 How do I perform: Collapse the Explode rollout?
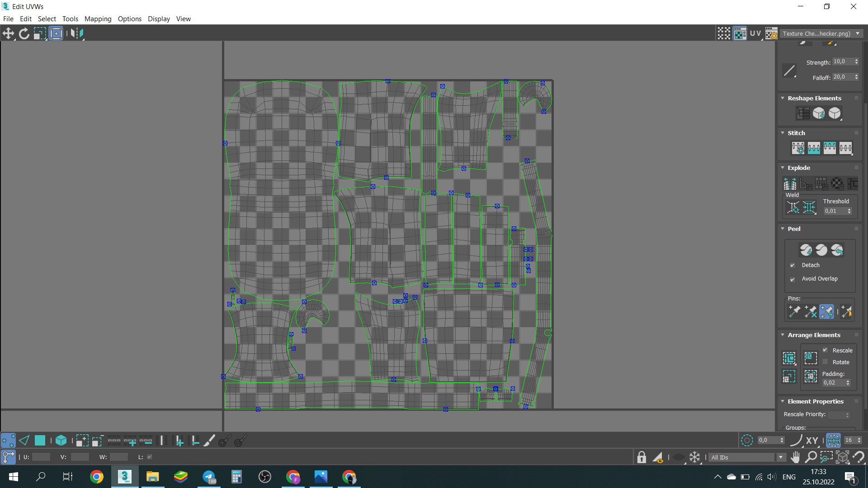click(x=783, y=168)
